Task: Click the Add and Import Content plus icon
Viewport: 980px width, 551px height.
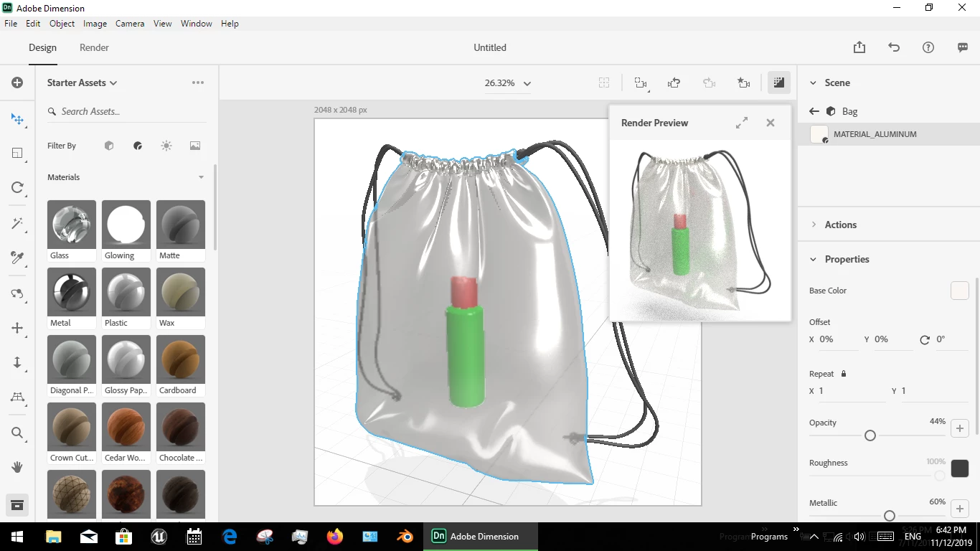Action: click(x=17, y=83)
